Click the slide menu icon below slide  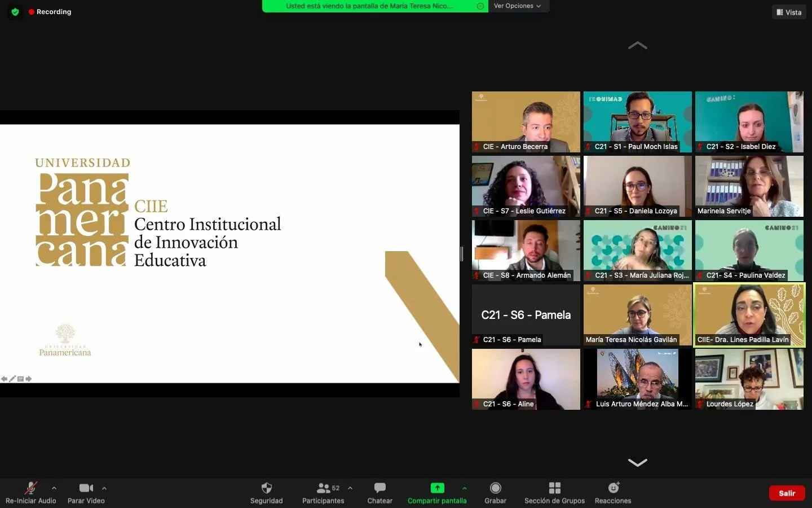[20, 379]
